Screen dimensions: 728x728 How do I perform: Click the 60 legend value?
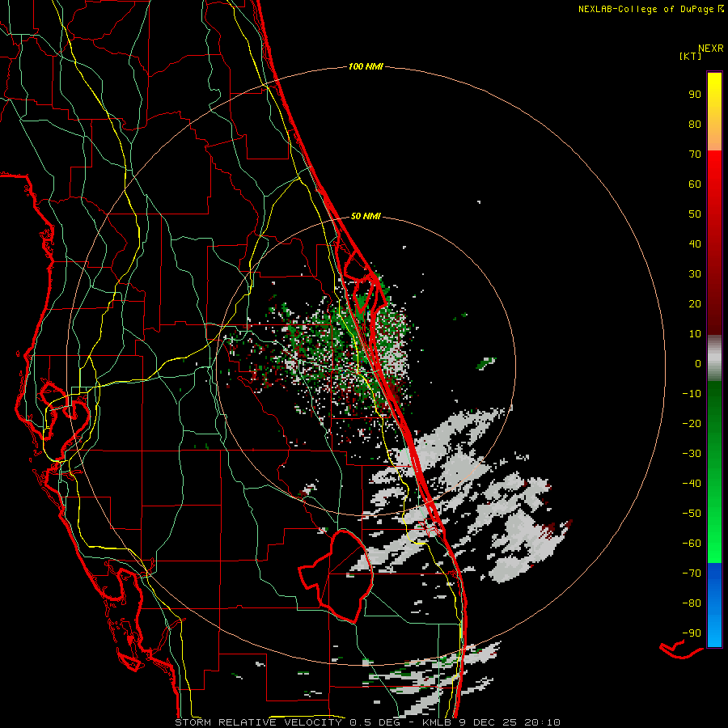695,184
